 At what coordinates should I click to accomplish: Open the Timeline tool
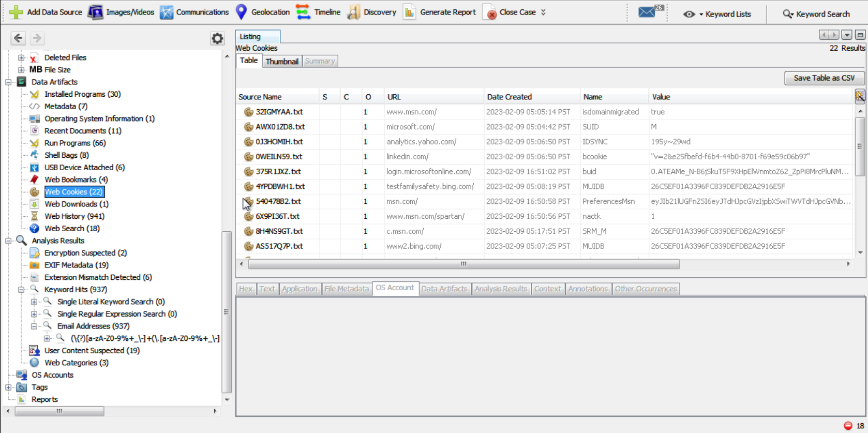tap(319, 12)
